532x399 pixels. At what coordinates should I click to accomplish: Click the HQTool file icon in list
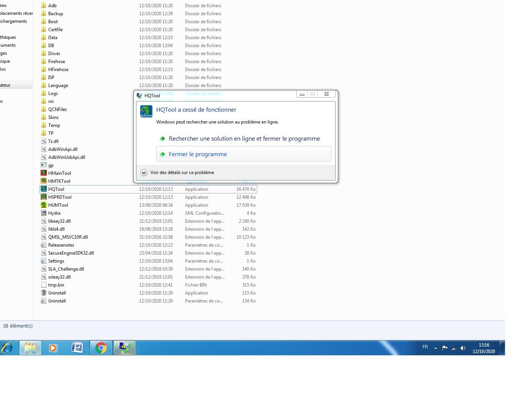(44, 189)
